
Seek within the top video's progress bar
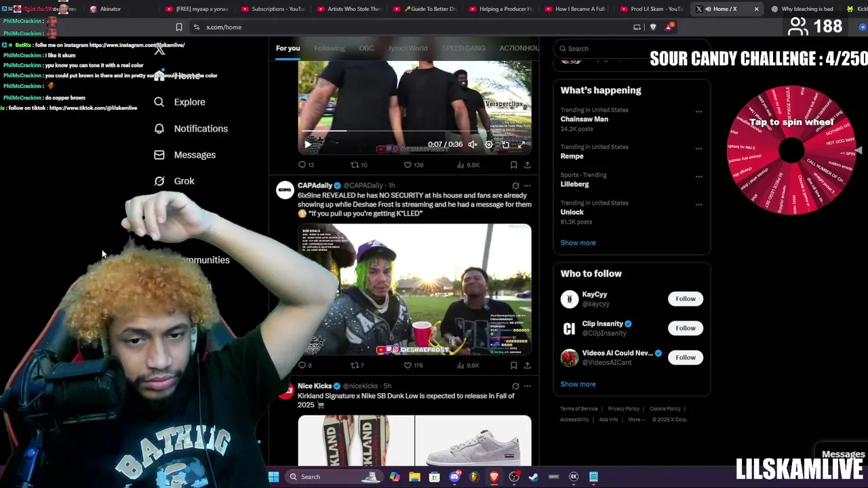tap(414, 131)
